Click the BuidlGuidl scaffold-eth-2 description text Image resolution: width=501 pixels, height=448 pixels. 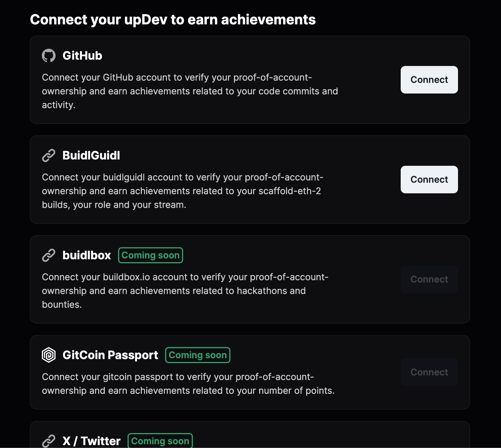point(183,191)
